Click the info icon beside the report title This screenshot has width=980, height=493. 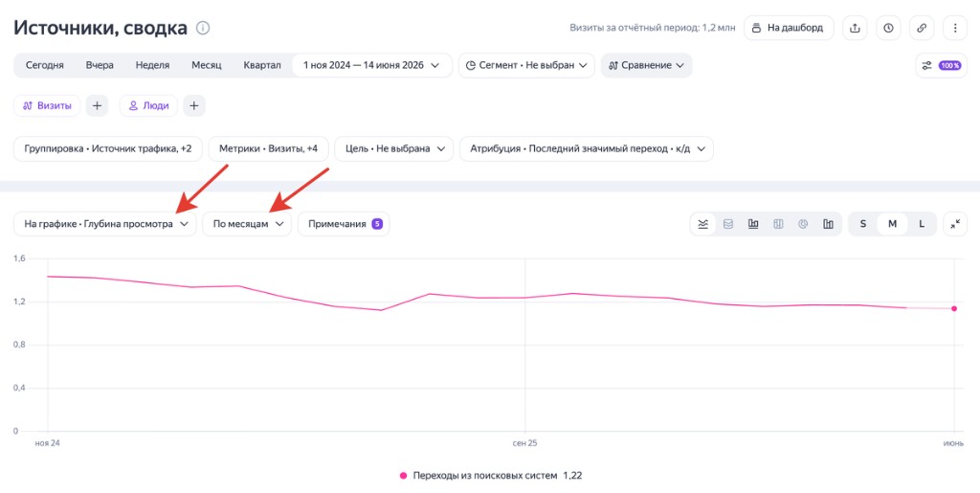203,28
